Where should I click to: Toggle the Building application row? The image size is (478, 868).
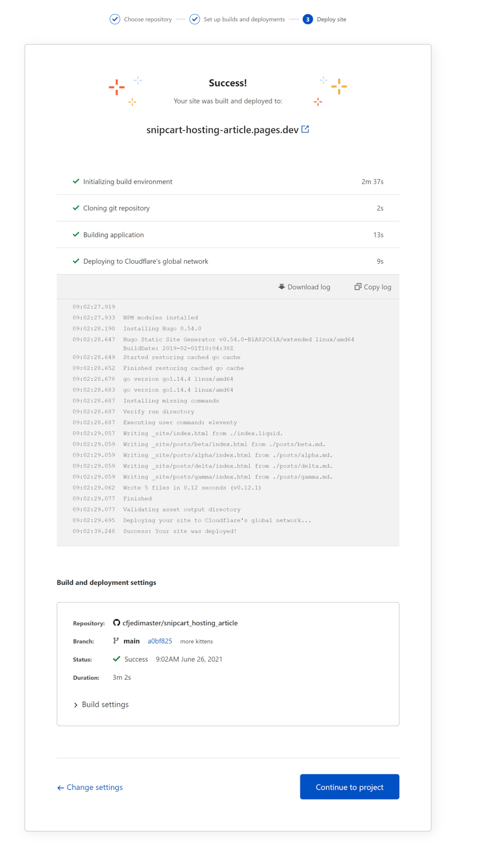[228, 234]
